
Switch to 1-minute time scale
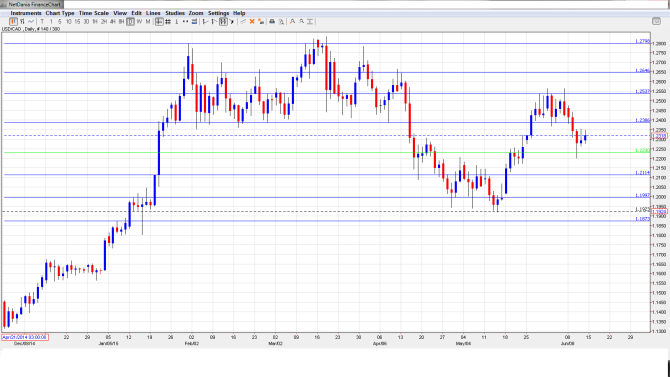point(51,21)
